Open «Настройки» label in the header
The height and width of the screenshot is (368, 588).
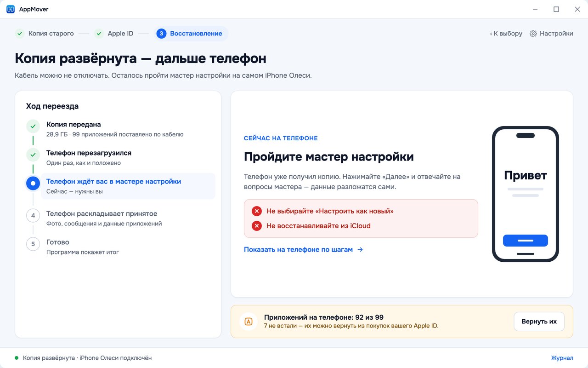click(556, 34)
